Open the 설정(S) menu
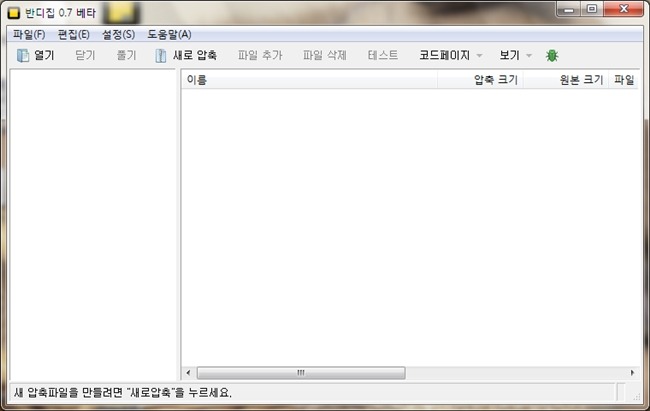650x411 pixels. pyautogui.click(x=119, y=34)
